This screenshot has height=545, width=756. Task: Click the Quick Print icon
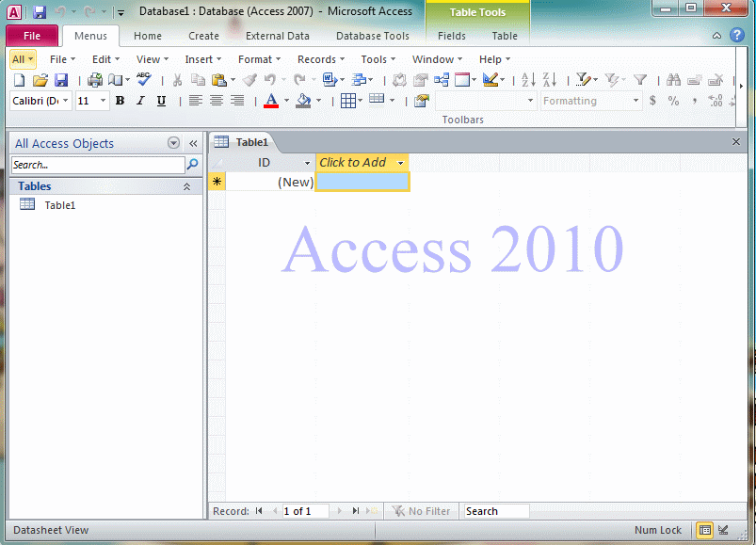point(95,80)
